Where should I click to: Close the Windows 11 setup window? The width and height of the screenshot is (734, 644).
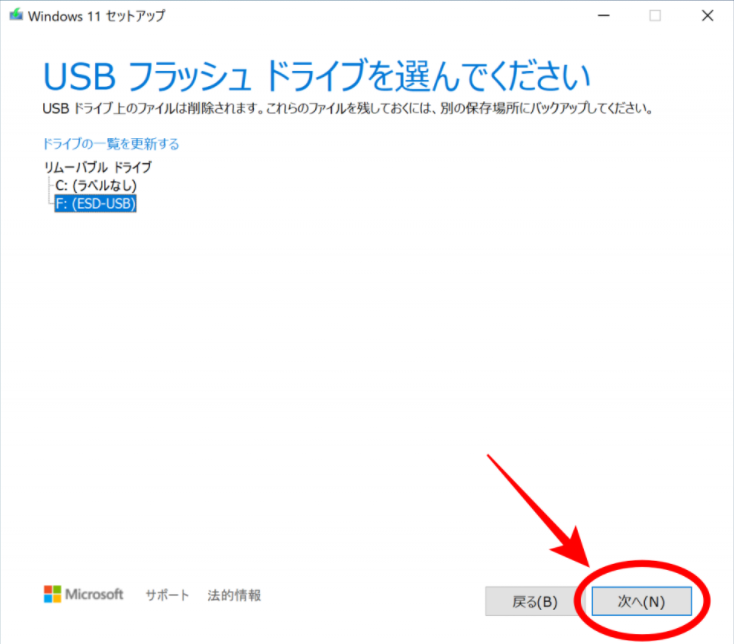(707, 15)
